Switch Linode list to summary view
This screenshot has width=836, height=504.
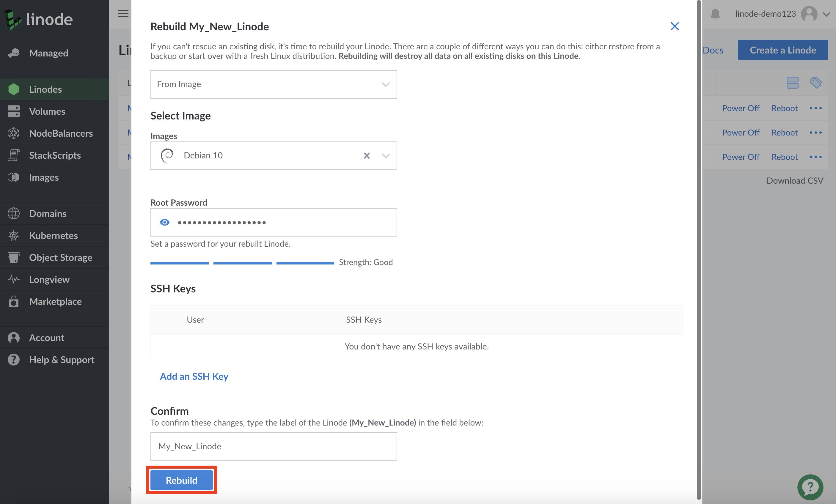pyautogui.click(x=792, y=82)
